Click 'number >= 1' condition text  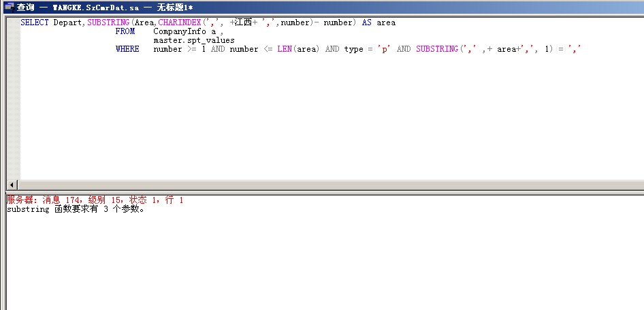pyautogui.click(x=180, y=49)
